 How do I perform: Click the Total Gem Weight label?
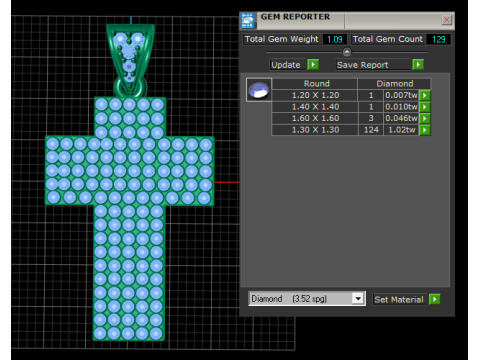coord(282,39)
